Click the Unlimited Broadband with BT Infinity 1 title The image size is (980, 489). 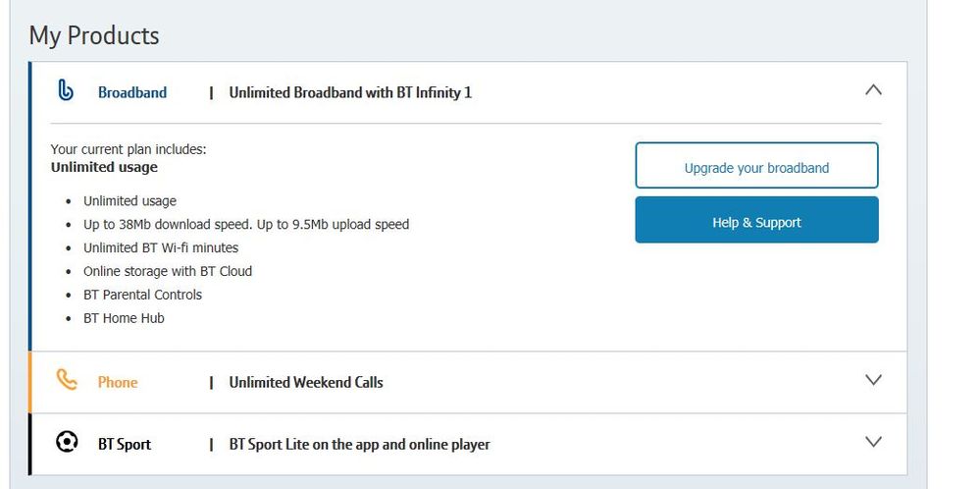[350, 92]
